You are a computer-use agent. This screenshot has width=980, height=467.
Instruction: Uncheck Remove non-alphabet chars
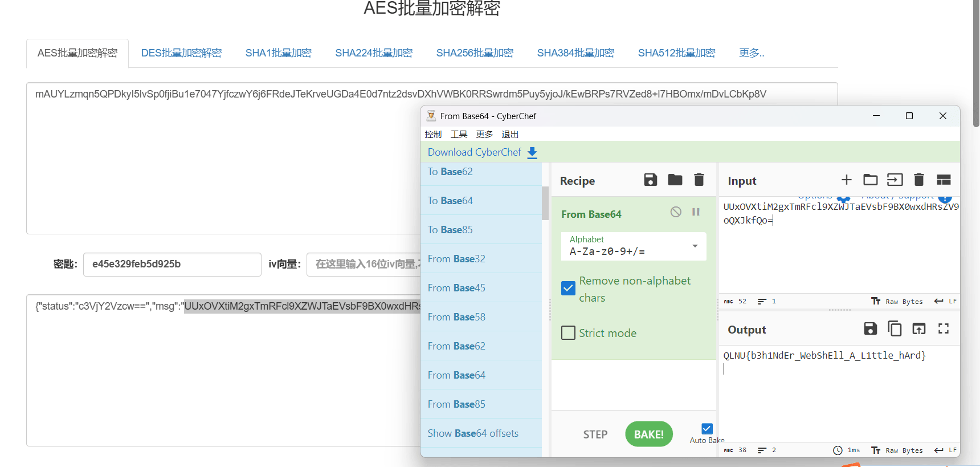[x=568, y=289]
